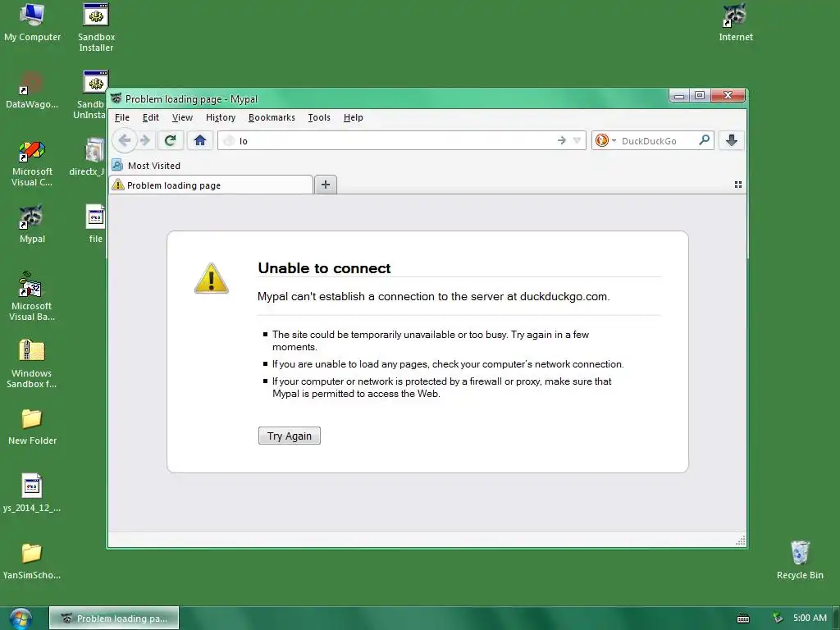Click the Unable to connect heading
840x630 pixels.
[324, 268]
